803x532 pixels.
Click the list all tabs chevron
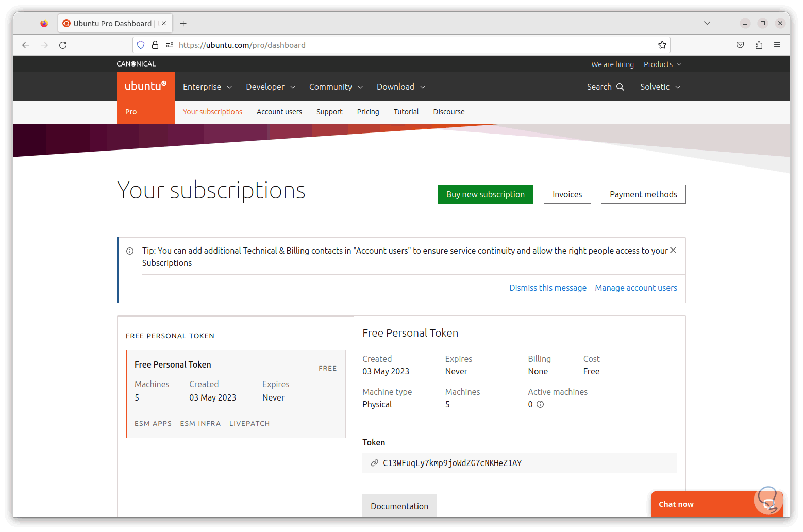(x=707, y=23)
